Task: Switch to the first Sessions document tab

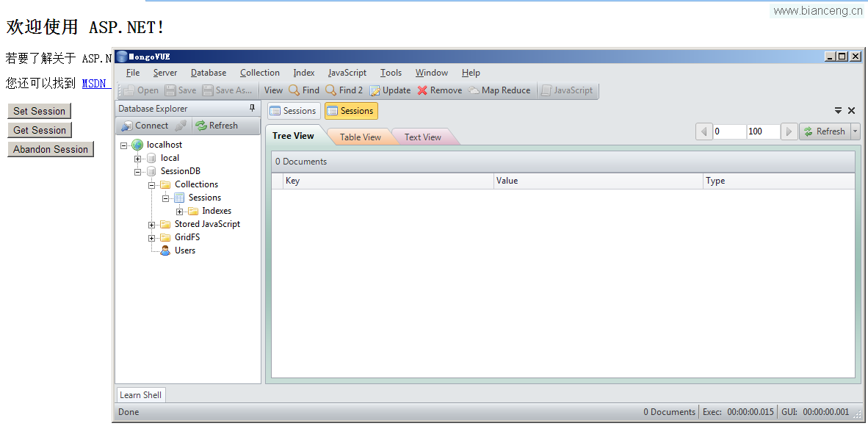Action: point(294,111)
